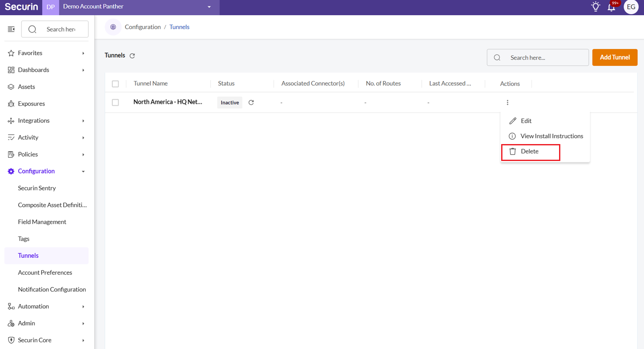Click the sidebar search field
Image resolution: width=644 pixels, height=349 pixels.
tap(55, 29)
